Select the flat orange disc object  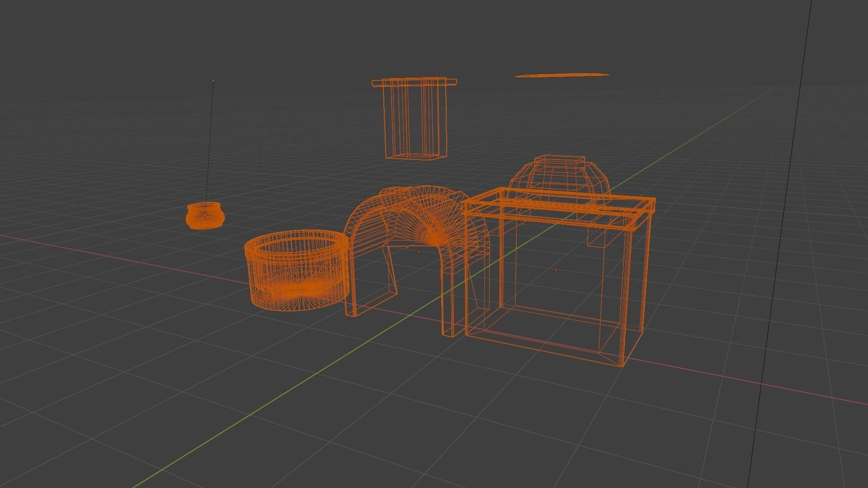click(562, 75)
